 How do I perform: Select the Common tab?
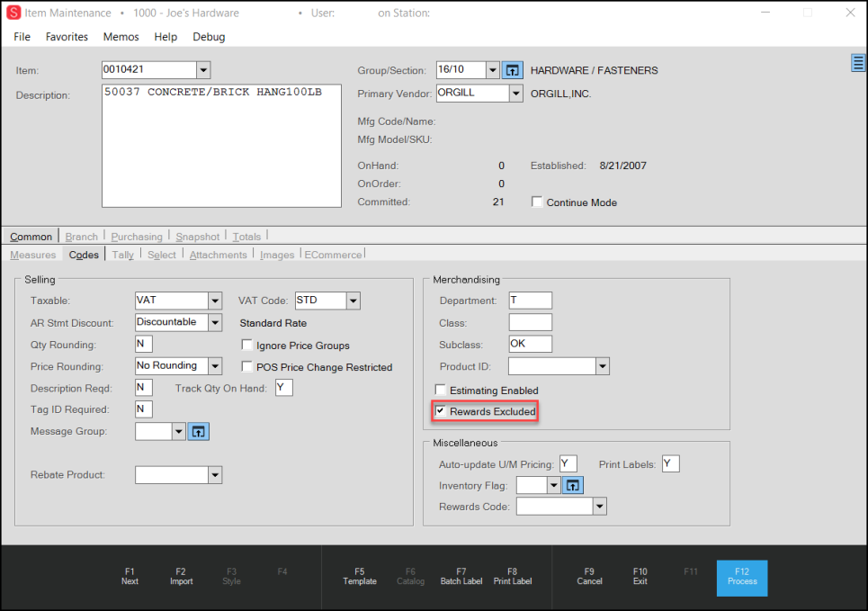coord(31,237)
